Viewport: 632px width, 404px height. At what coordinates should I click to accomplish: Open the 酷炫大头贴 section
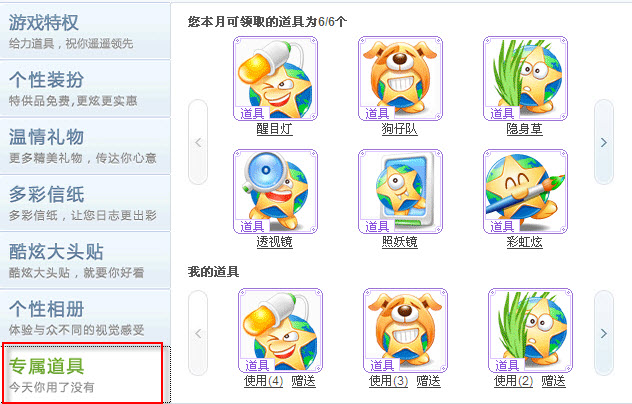pos(85,260)
